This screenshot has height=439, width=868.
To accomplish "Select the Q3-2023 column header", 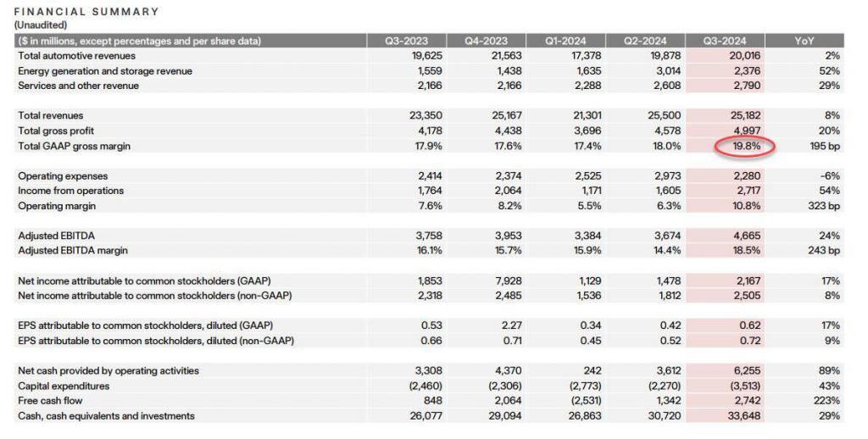I will (406, 41).
